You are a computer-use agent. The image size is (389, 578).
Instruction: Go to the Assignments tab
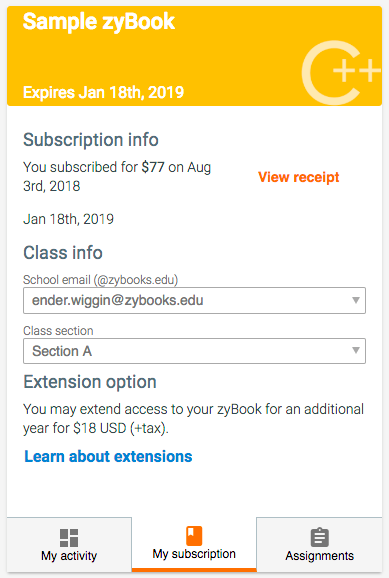[319, 544]
